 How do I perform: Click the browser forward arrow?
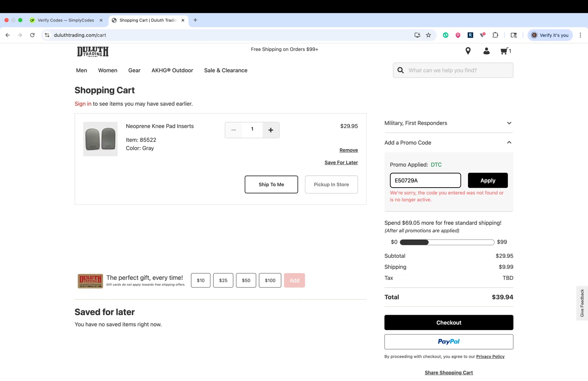pyautogui.click(x=20, y=35)
